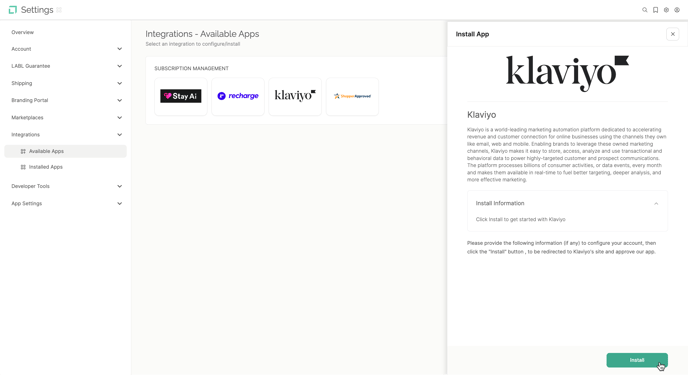Open the user profile icon in top bar
688x375 pixels.
coord(677,10)
